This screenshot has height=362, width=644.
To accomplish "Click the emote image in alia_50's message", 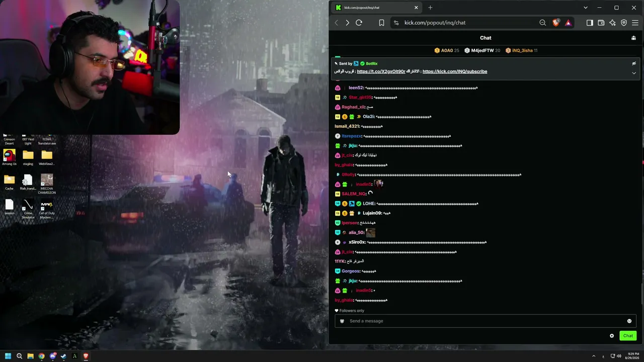I will coord(371,232).
